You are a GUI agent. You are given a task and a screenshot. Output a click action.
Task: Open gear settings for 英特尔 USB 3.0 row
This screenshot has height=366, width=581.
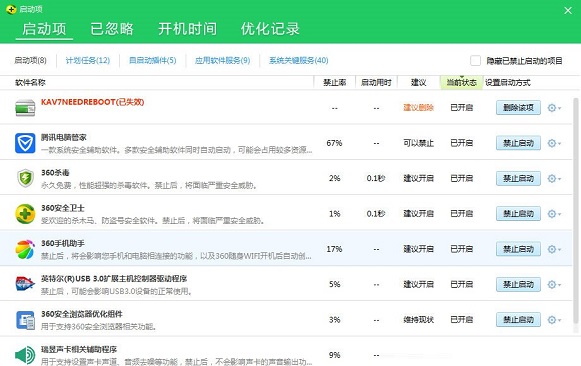[554, 285]
